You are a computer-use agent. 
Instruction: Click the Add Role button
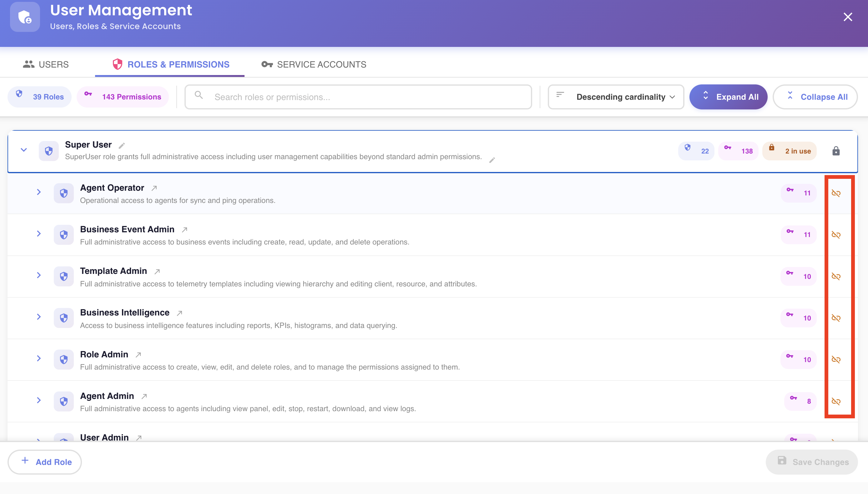pos(45,462)
